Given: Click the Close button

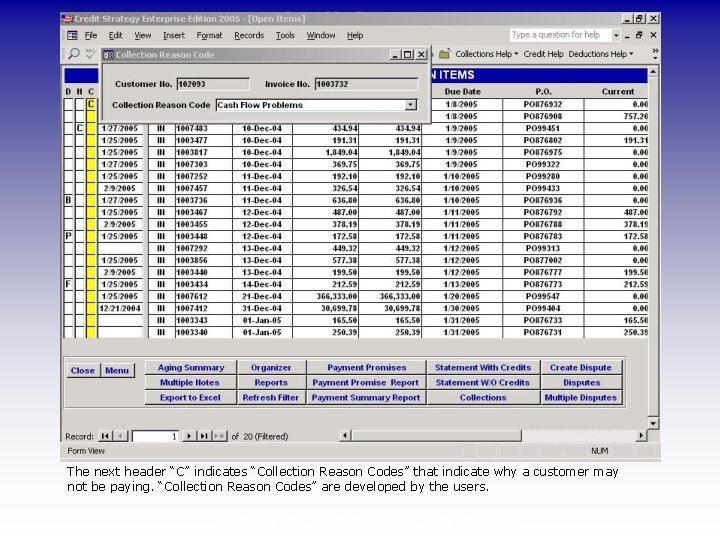Looking at the screenshot, I should 83,370.
